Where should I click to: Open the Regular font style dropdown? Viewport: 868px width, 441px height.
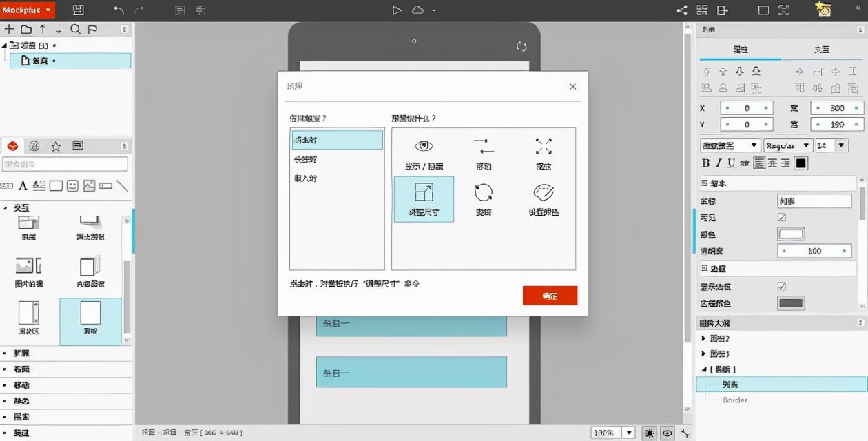tap(787, 145)
